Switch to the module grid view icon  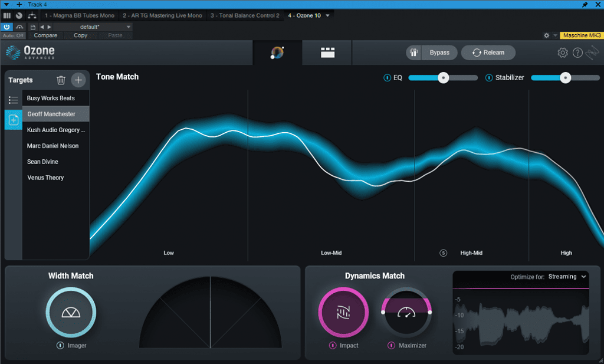(327, 53)
